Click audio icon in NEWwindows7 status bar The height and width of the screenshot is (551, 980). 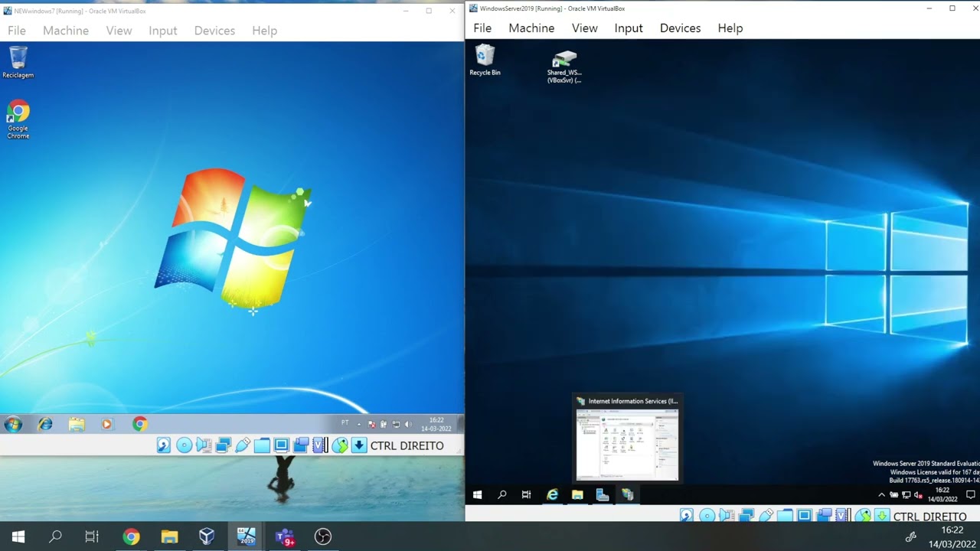click(x=203, y=445)
